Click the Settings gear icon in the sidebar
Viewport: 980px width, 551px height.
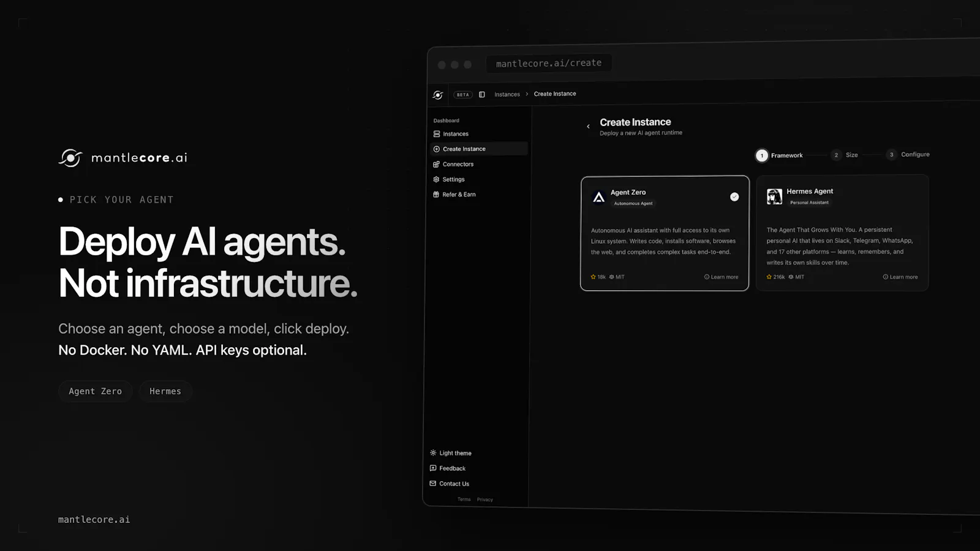[x=436, y=179]
